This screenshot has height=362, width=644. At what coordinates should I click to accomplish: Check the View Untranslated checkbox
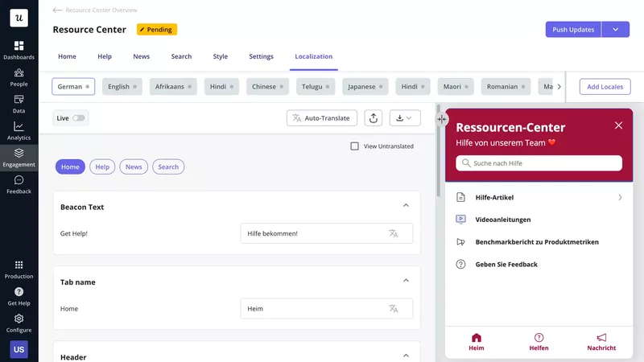pos(355,146)
